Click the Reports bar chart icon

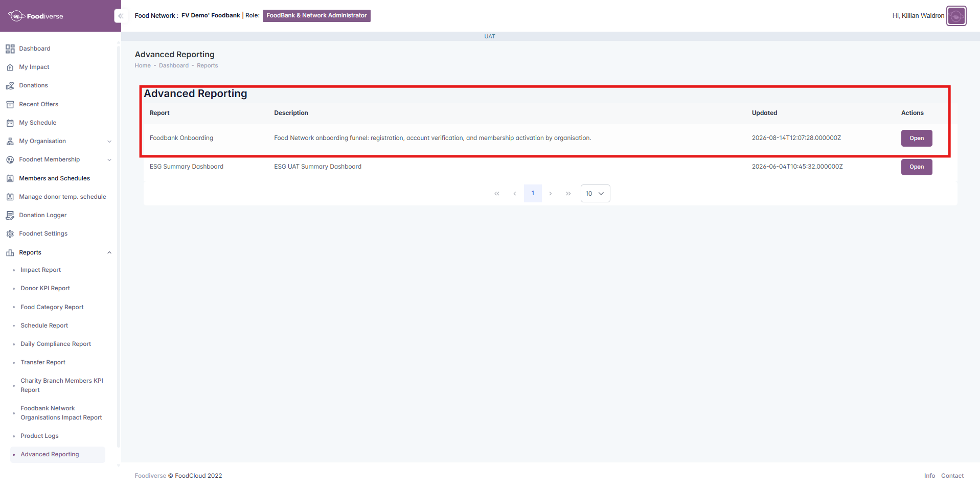10,252
